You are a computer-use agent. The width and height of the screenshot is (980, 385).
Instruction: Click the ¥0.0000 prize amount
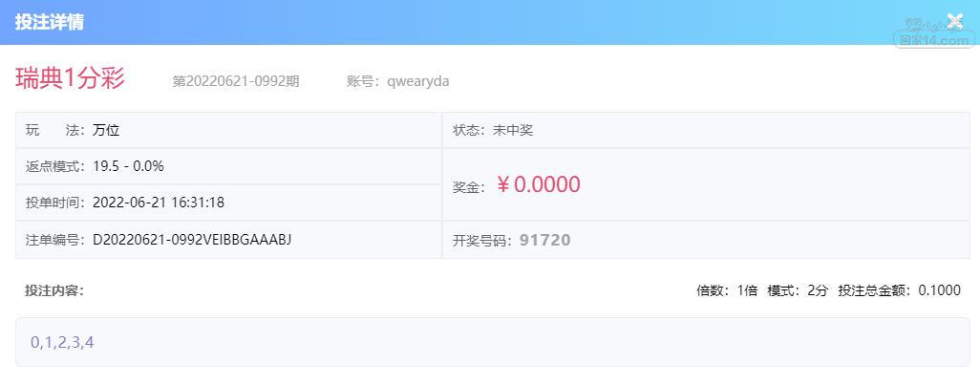pyautogui.click(x=538, y=185)
